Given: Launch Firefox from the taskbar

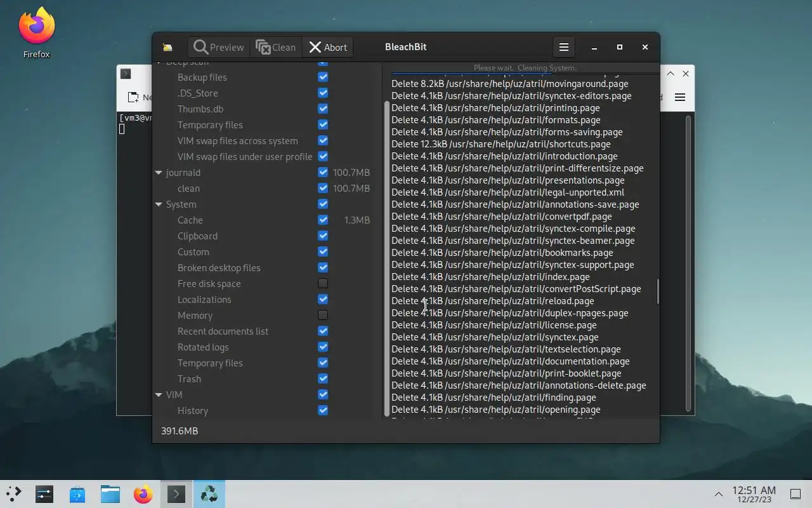Looking at the screenshot, I should 143,494.
